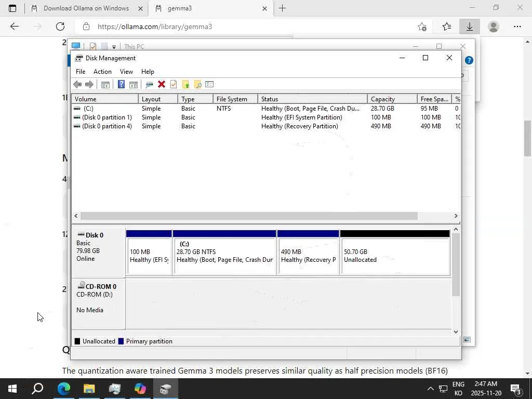Open the View menu
The image size is (532, 399).
click(126, 72)
